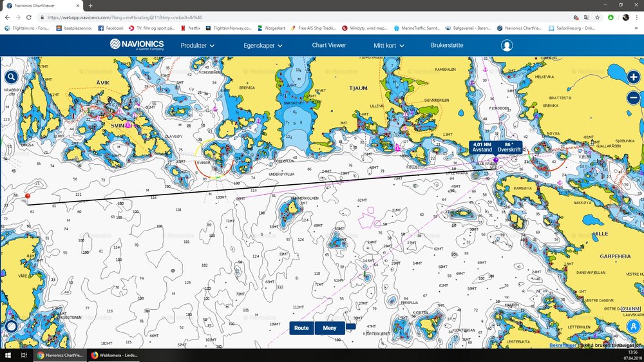Open Flightsim.no forum bookmark

(26, 28)
